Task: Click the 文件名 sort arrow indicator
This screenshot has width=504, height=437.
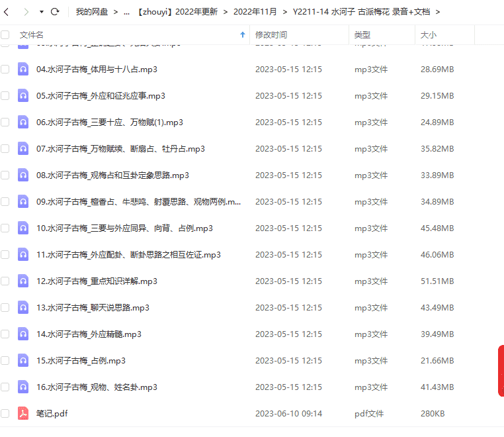Action: pos(243,34)
